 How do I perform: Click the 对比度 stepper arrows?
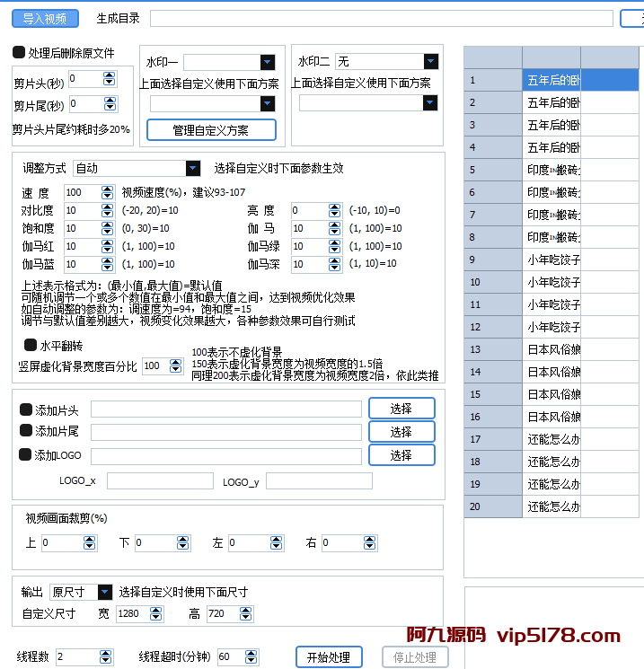(108, 210)
